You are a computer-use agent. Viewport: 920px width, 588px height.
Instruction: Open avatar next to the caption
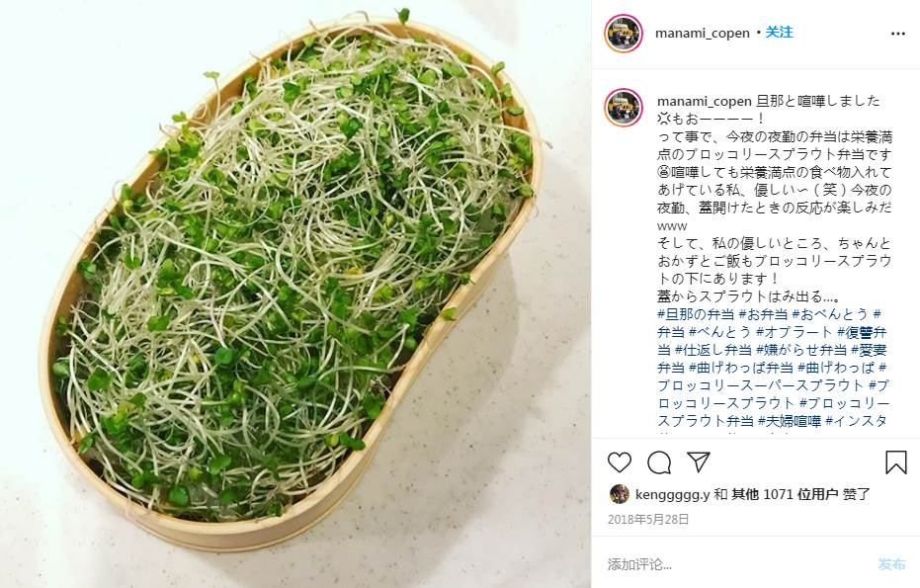coord(624,108)
